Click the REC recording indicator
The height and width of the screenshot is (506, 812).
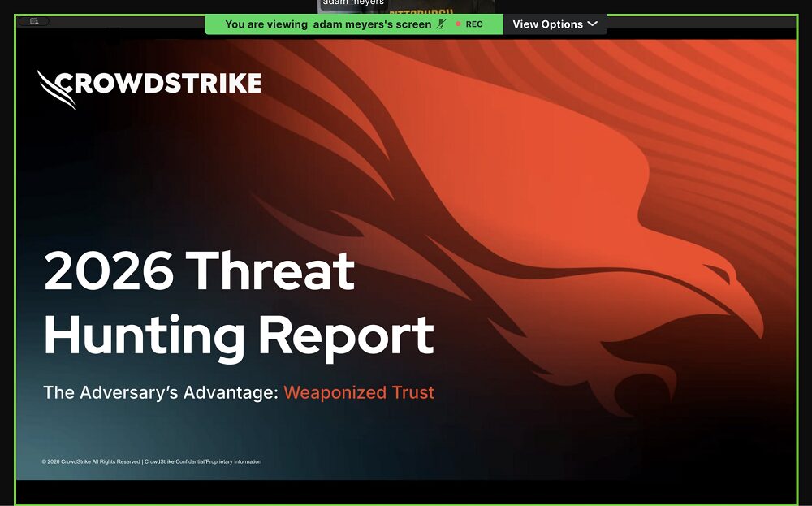[x=469, y=24]
